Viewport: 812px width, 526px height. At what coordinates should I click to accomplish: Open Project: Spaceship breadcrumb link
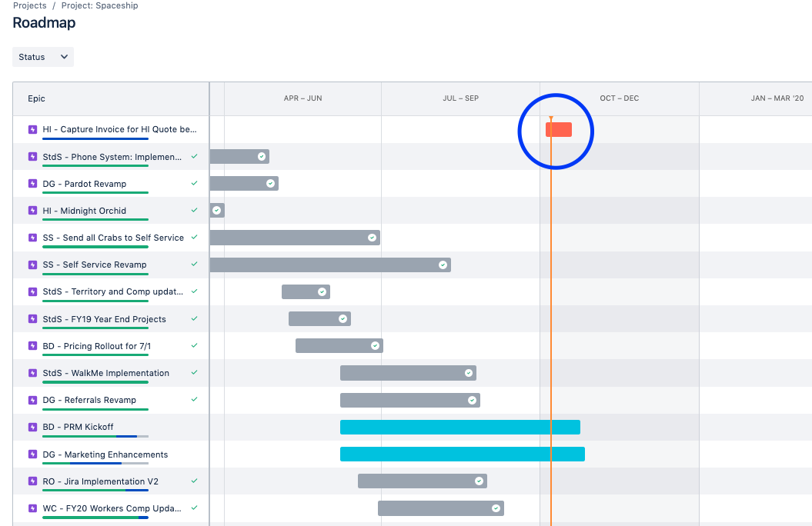99,5
